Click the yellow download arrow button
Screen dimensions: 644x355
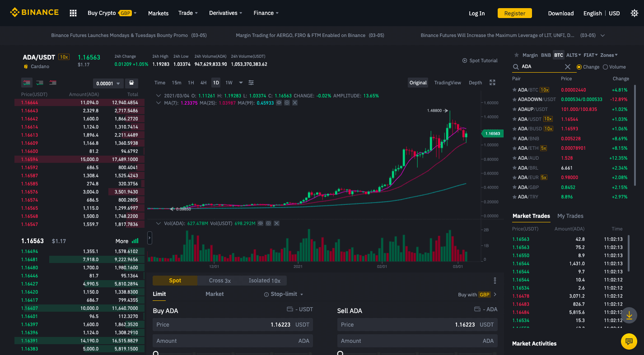[x=629, y=315]
